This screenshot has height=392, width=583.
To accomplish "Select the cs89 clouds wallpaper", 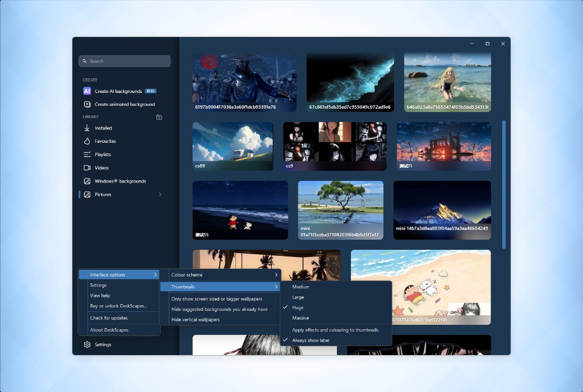I will tap(233, 146).
